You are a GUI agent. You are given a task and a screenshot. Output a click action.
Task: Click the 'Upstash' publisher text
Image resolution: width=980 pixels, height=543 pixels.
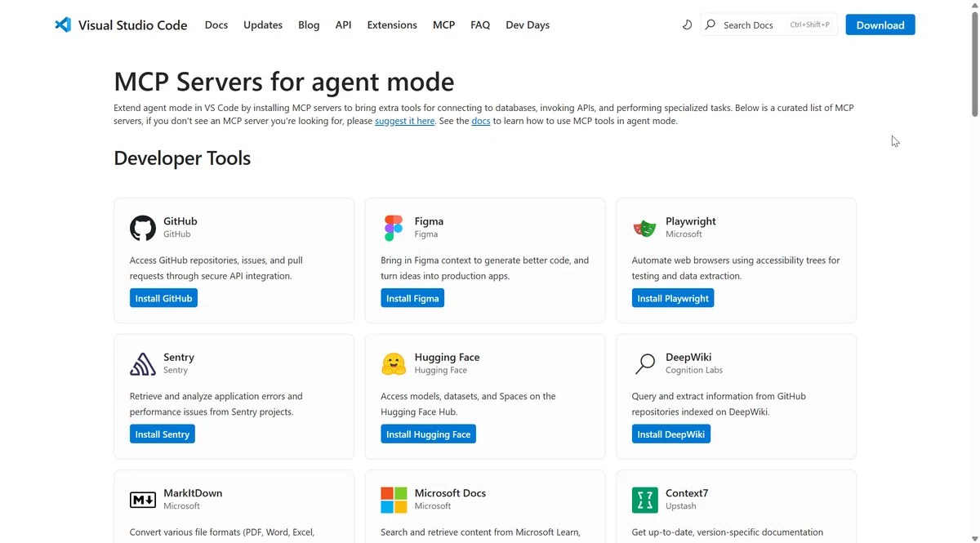[681, 506]
